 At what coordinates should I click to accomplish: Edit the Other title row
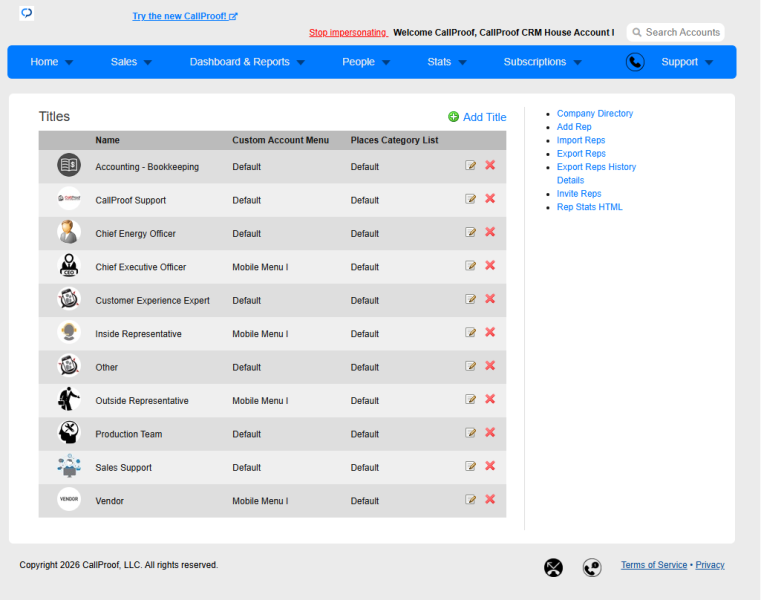point(470,367)
